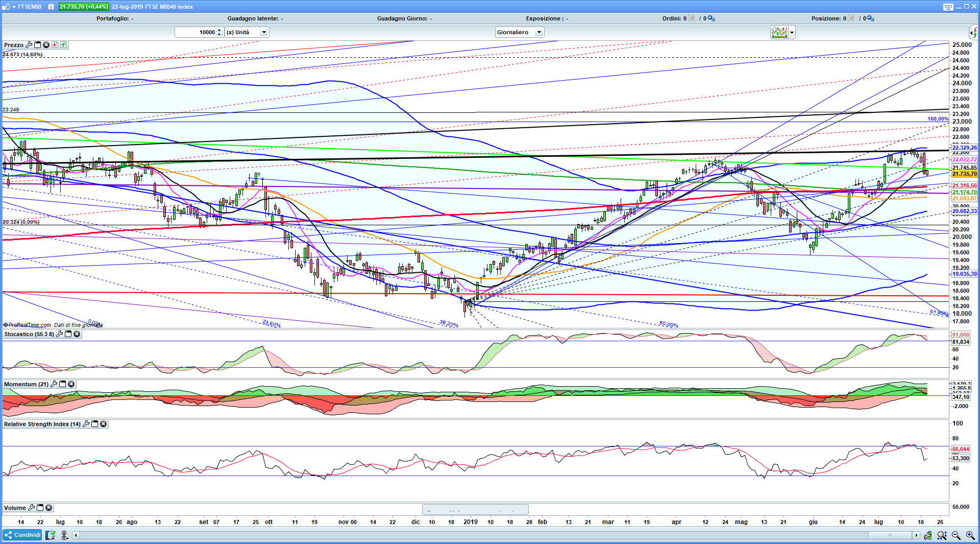Click the Condividi share button
980x544 pixels.
point(22,535)
